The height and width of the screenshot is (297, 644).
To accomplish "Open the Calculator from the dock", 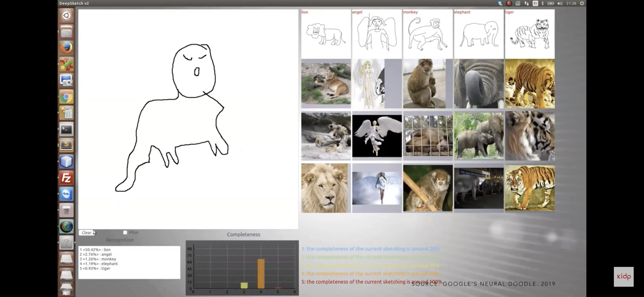I will (x=67, y=113).
